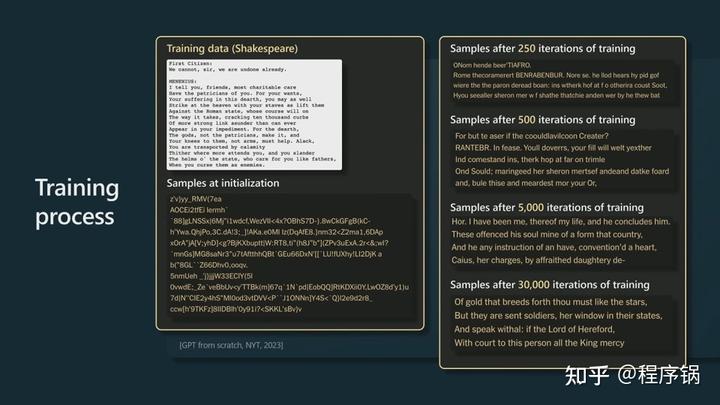Click the "Samples after 250 iterations" heading
The height and width of the screenshot is (405, 720).
coord(543,49)
